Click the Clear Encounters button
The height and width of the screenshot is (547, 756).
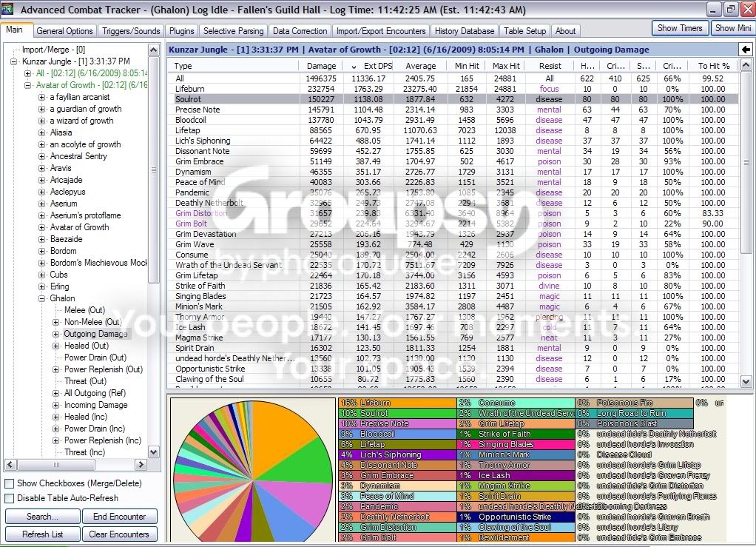(x=120, y=534)
